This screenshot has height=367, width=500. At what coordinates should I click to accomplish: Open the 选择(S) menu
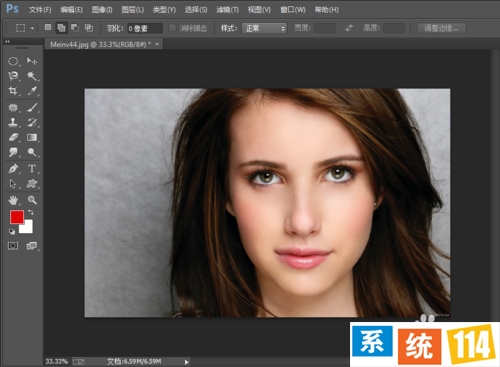[x=196, y=10]
